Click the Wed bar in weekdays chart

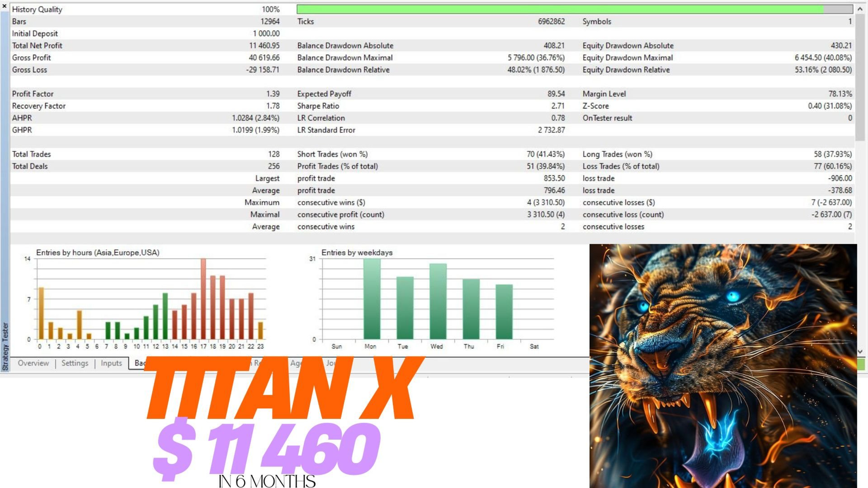coord(438,301)
